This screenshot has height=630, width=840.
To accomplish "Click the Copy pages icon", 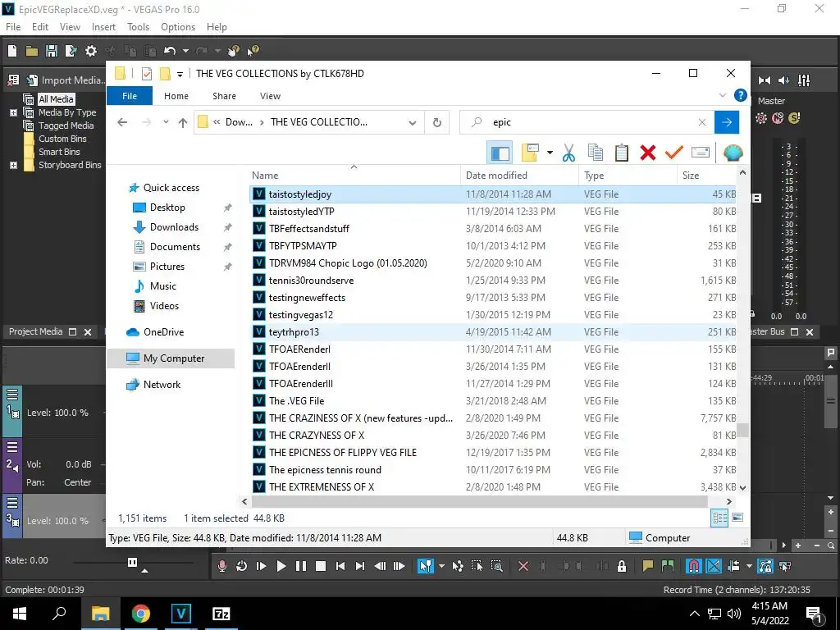I will click(x=596, y=153).
